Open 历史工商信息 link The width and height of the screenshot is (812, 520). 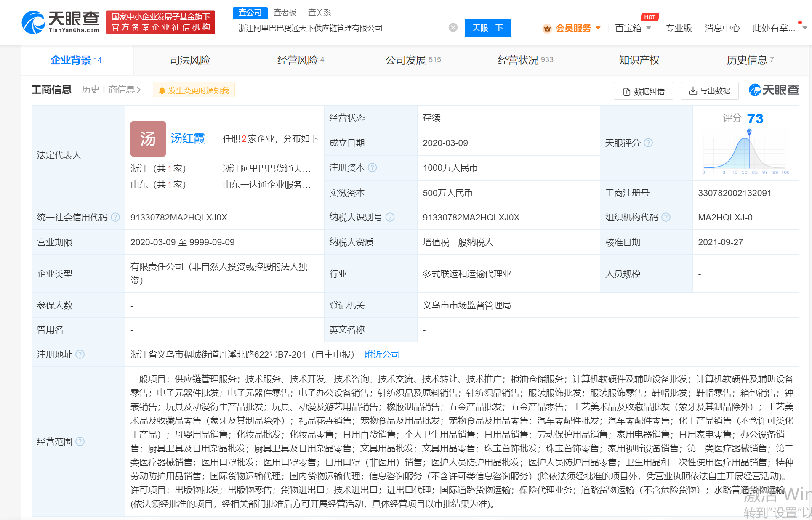coord(111,90)
